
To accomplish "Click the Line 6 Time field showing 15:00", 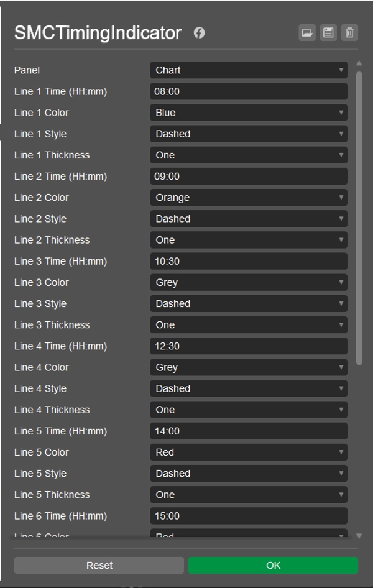I will point(248,516).
